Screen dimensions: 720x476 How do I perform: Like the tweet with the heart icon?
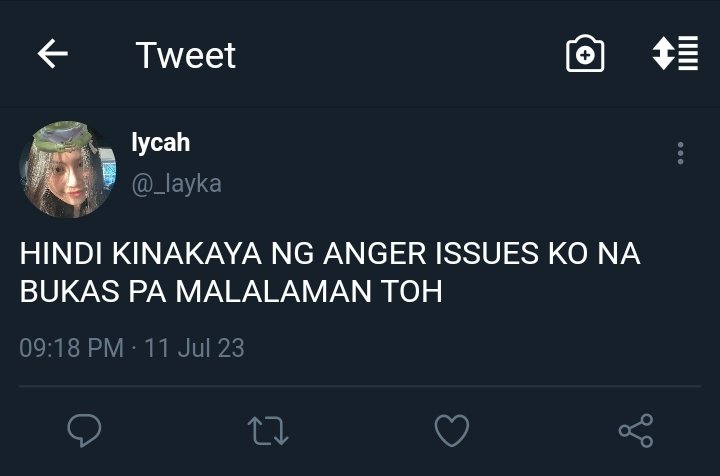click(x=452, y=430)
